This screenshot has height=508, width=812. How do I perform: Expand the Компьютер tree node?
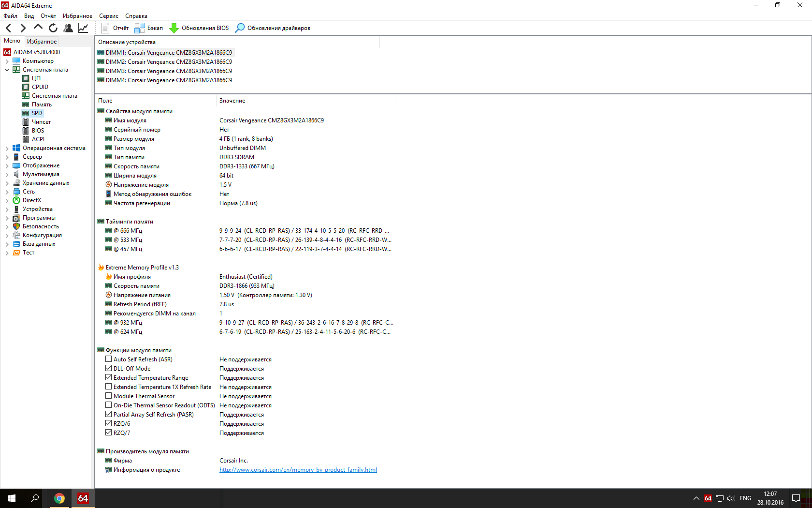click(7, 61)
